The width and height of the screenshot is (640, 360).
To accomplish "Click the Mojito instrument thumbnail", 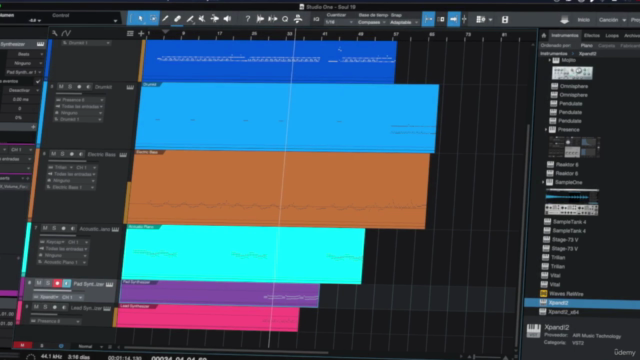I will pos(572,73).
